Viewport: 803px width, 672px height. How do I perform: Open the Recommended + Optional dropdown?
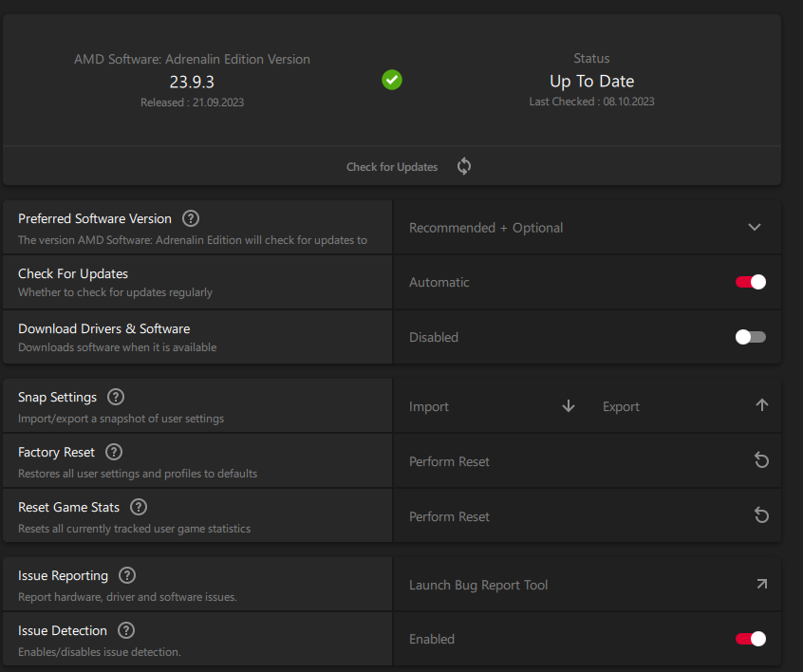tap(587, 228)
